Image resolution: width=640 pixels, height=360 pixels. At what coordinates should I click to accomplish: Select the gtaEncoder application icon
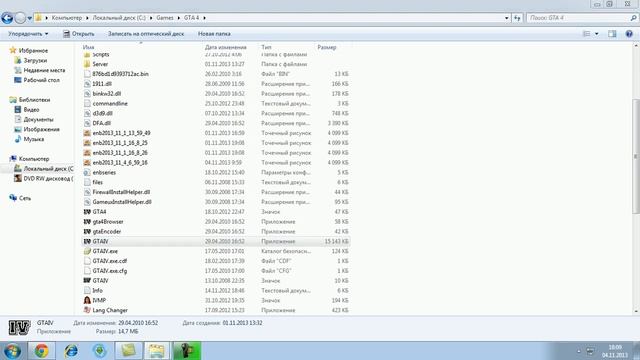tap(87, 231)
